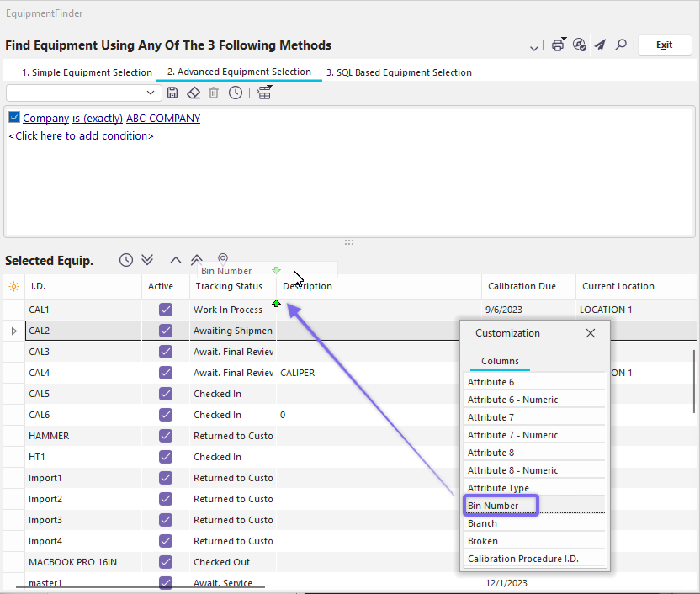
Task: Click the map pin location icon
Action: click(x=222, y=259)
